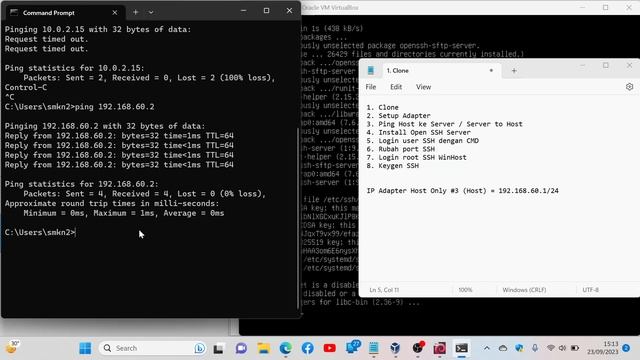
Task: Click the 'Ln 5, Col 11' status entry
Action: (384, 290)
